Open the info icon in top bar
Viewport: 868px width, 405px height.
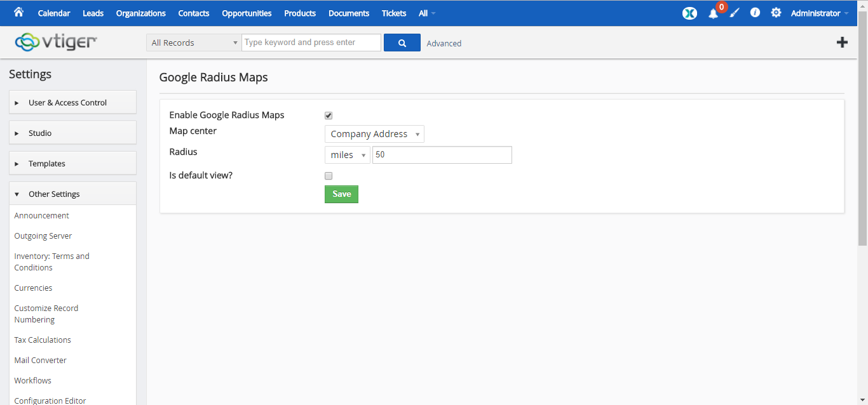coord(755,13)
